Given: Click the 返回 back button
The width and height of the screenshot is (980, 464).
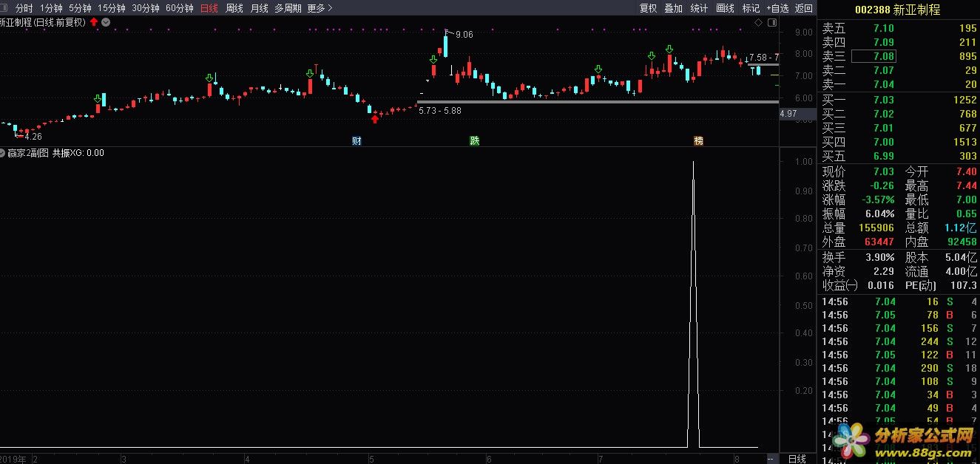Looking at the screenshot, I should [x=804, y=8].
